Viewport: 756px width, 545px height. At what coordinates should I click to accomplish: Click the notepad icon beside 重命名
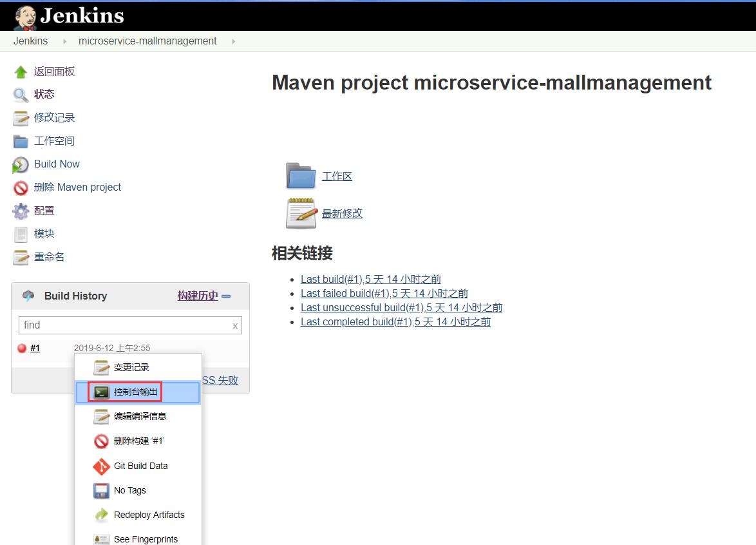coord(21,258)
